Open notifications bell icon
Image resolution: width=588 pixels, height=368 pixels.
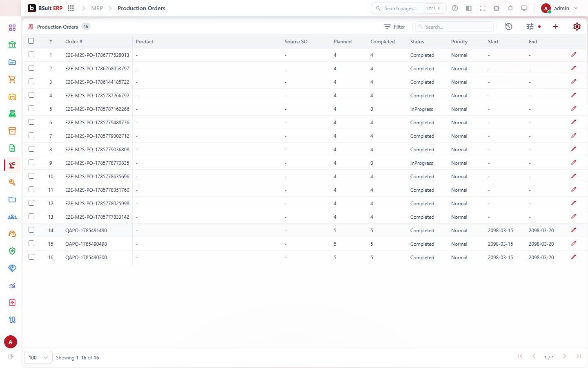click(x=510, y=8)
